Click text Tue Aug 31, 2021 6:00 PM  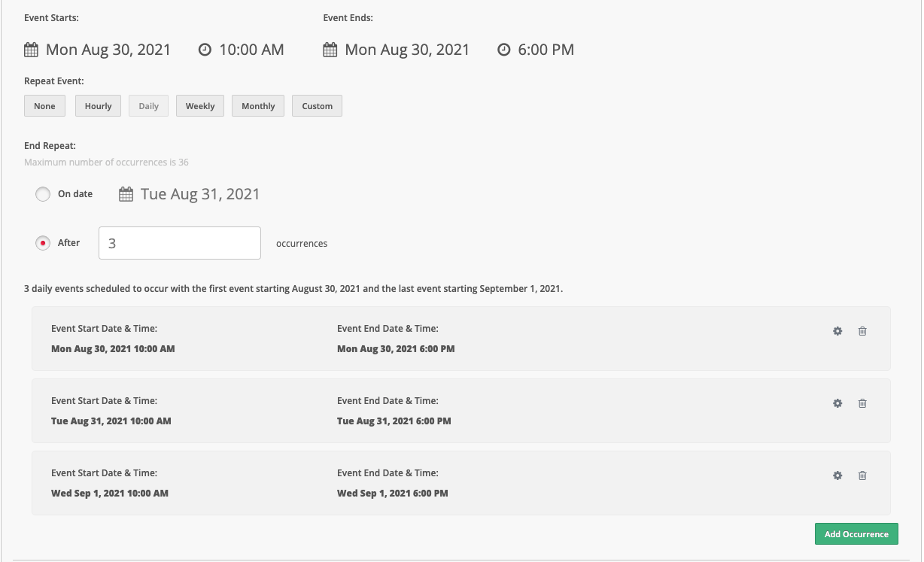pos(394,421)
